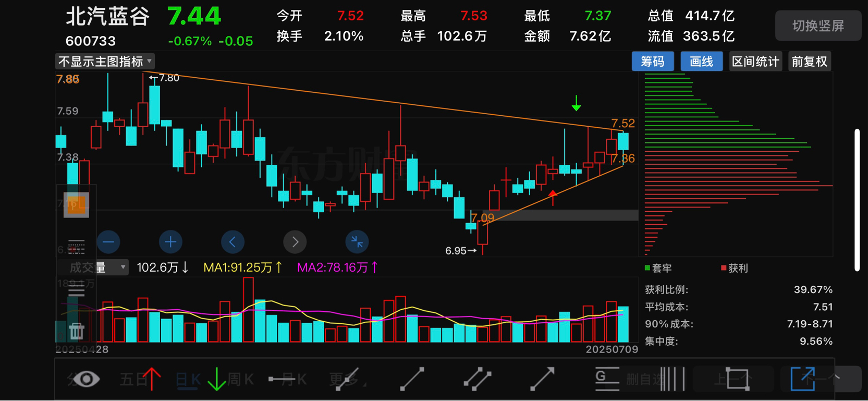Tap the end date label 20250709
This screenshot has height=401, width=868.
point(612,349)
